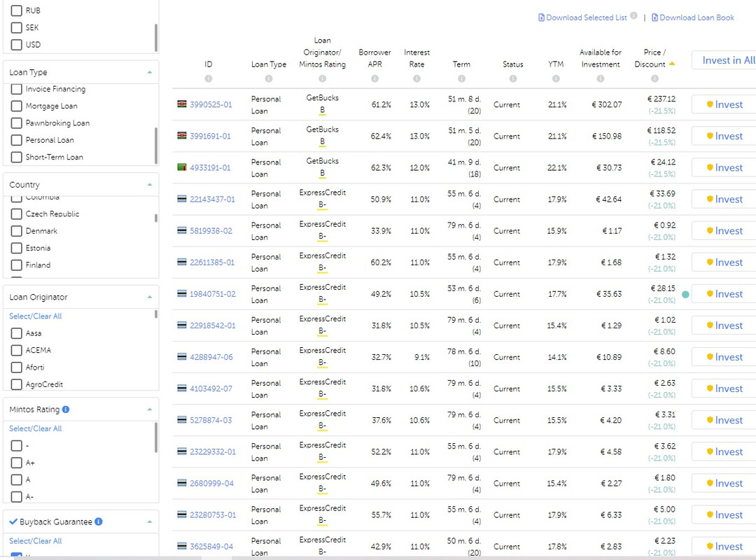Click the info icon under ID column header
The image size is (756, 560).
point(209,78)
